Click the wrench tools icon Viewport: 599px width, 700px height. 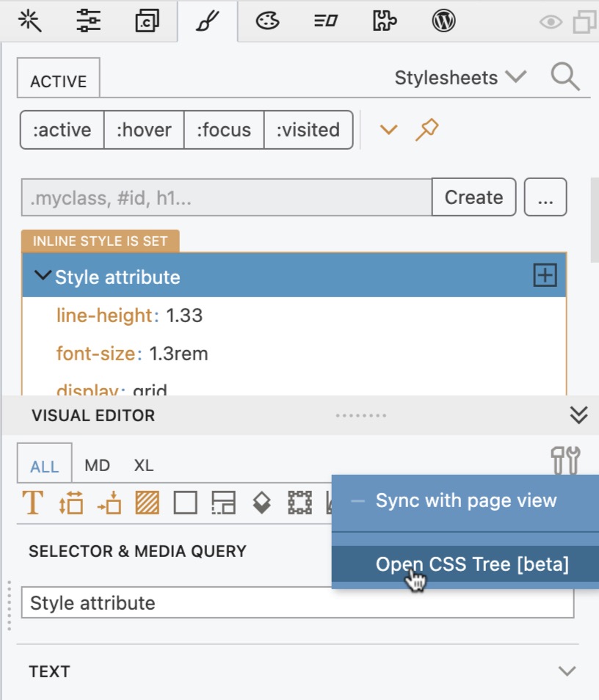565,460
